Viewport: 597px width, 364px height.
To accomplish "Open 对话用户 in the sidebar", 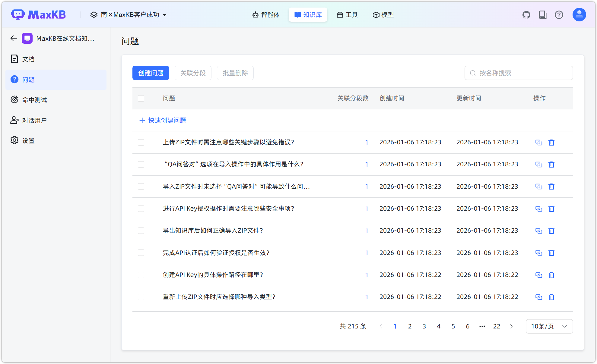I will pos(34,120).
